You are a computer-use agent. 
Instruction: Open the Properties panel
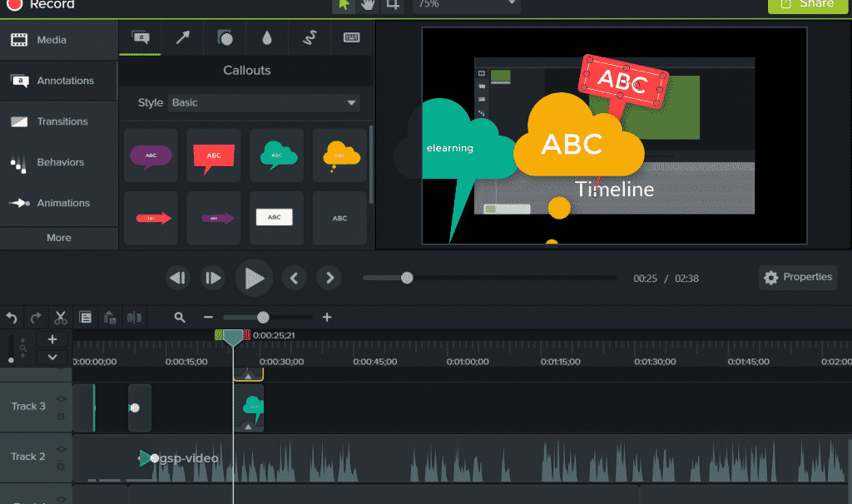point(798,277)
